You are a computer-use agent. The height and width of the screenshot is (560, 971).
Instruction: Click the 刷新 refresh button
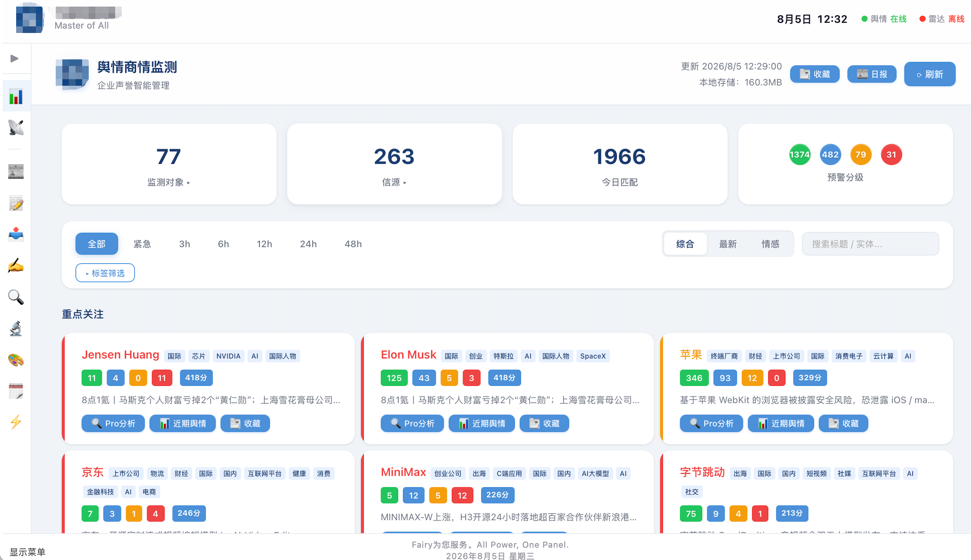[x=930, y=74]
